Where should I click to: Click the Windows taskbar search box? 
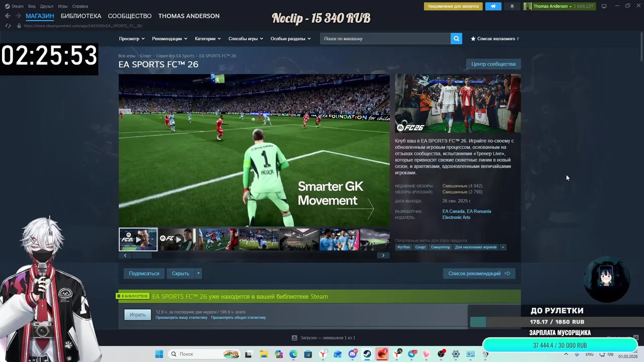pos(204,354)
